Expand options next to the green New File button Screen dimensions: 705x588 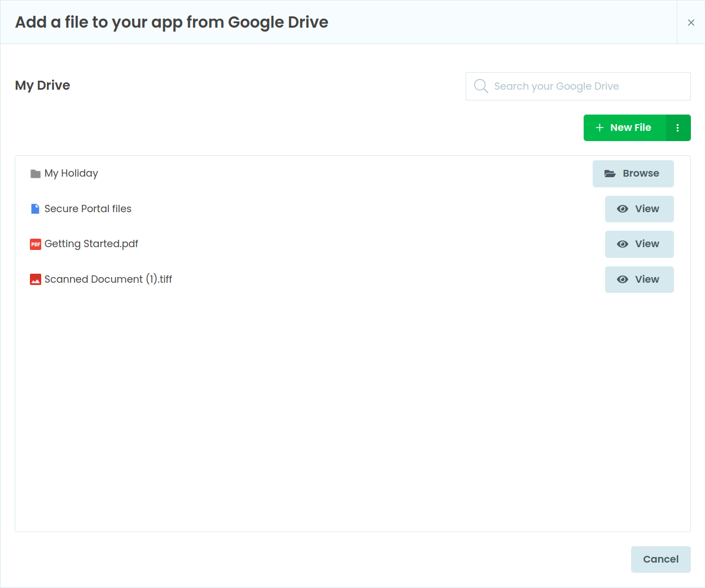click(x=678, y=128)
